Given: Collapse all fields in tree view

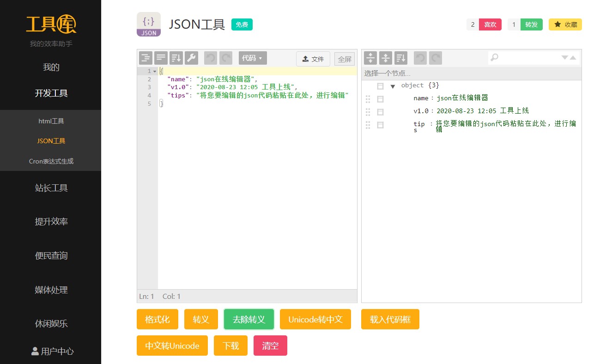Looking at the screenshot, I should click(386, 58).
